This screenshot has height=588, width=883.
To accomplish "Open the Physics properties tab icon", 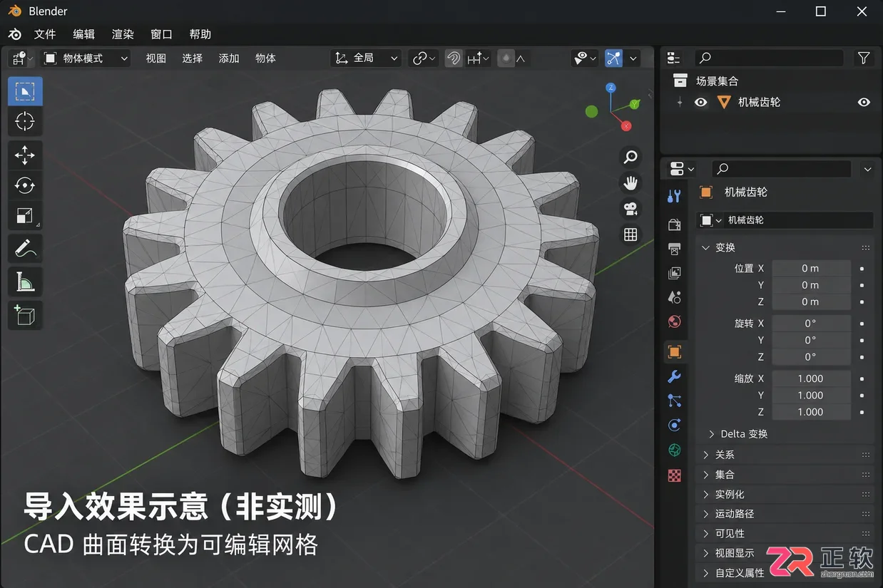I will 674,425.
